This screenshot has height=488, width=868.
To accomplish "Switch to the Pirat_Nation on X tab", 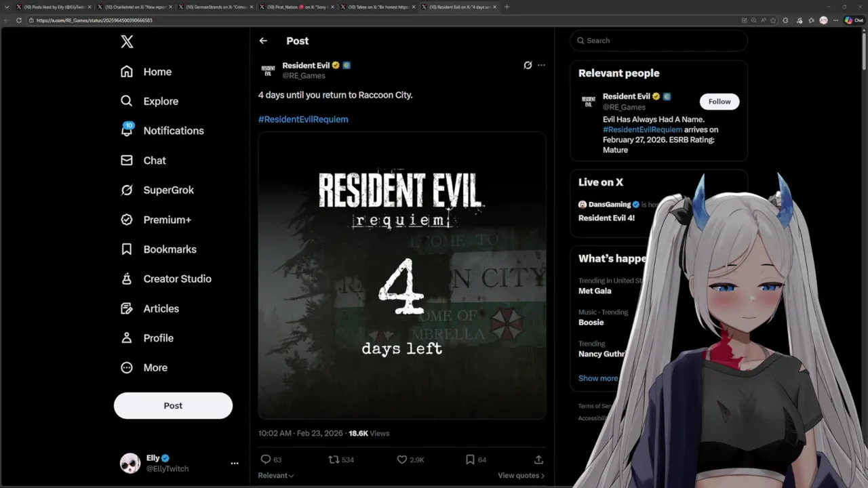I will point(297,7).
